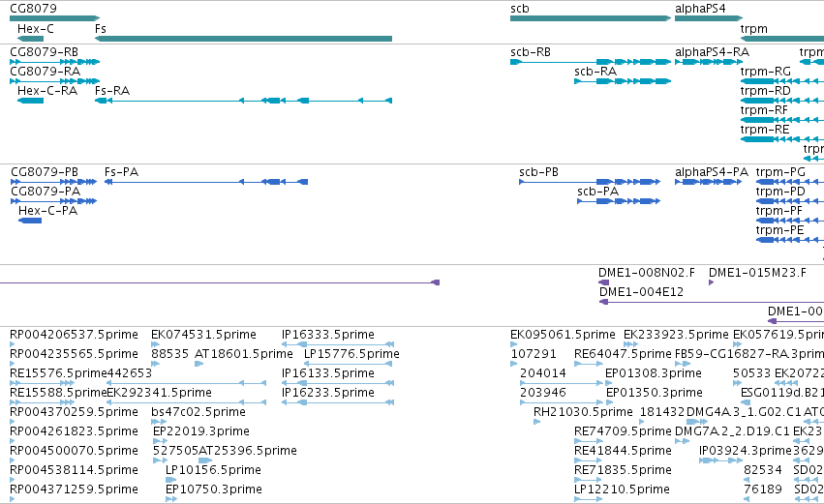The image size is (824, 504).
Task: Open the Fs-PA protein label
Action: pyautogui.click(x=121, y=172)
